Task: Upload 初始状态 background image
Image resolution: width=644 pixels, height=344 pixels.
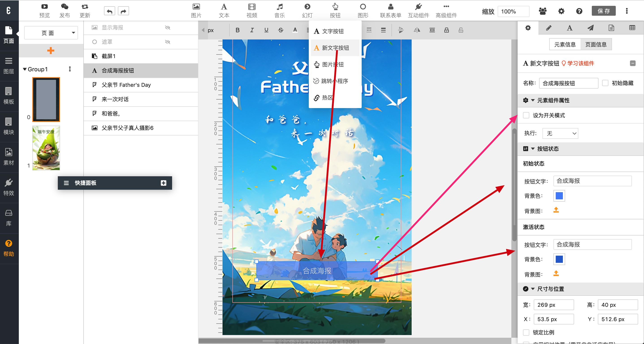Action: [556, 210]
